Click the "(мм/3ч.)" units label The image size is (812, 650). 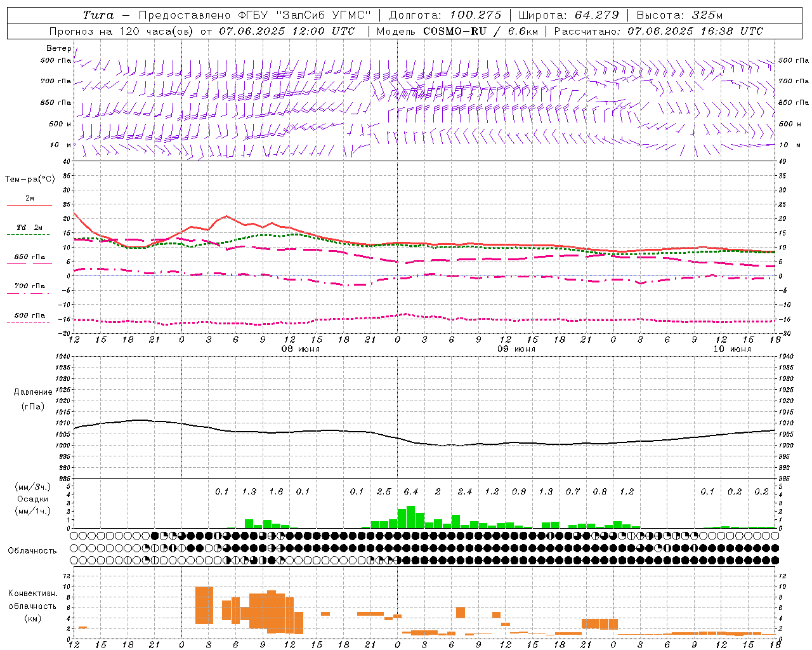point(33,487)
